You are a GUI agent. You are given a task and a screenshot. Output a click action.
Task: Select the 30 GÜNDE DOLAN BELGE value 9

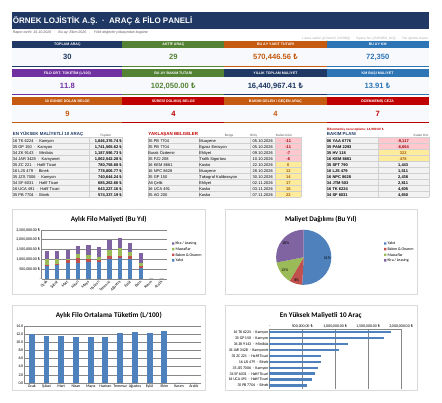point(67,114)
